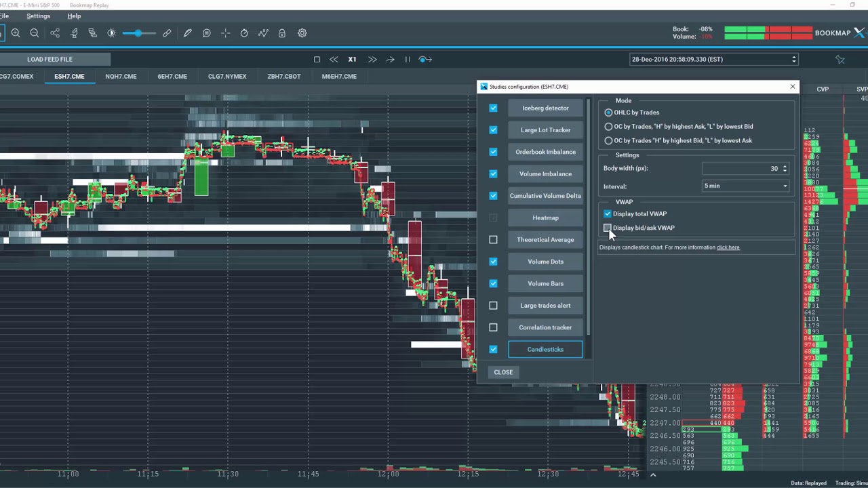Stop replay with the square stop button
Image resolution: width=868 pixels, height=488 pixels.
tap(317, 60)
